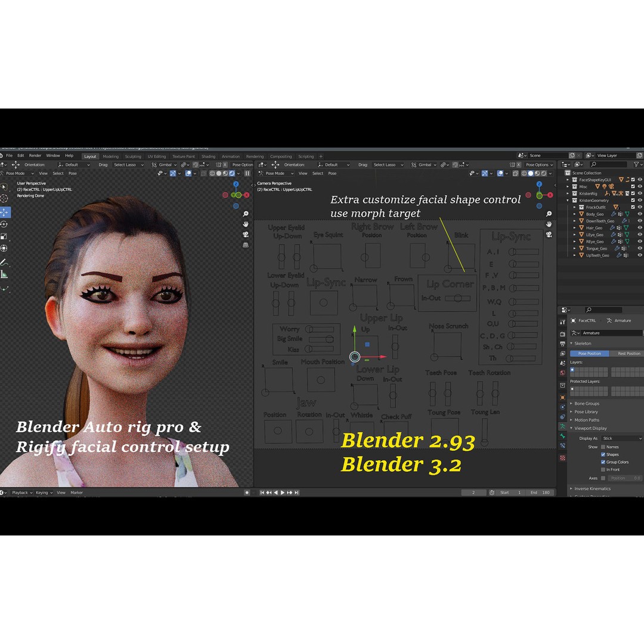This screenshot has height=644, width=644.
Task: Open Gimbal orientation dropdown in right header
Action: pyautogui.click(x=424, y=165)
